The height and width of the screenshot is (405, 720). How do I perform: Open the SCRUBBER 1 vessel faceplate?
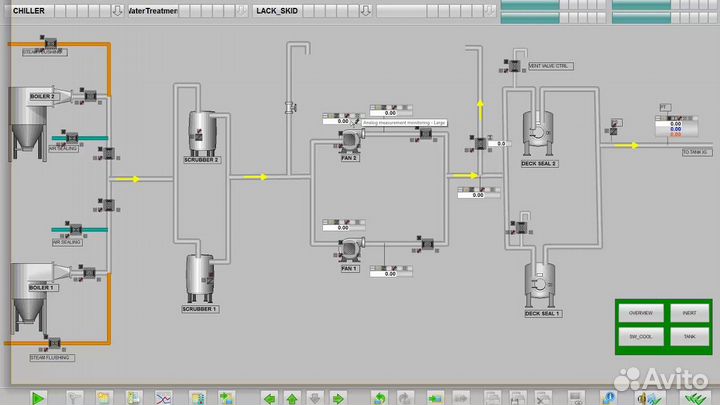pyautogui.click(x=200, y=278)
